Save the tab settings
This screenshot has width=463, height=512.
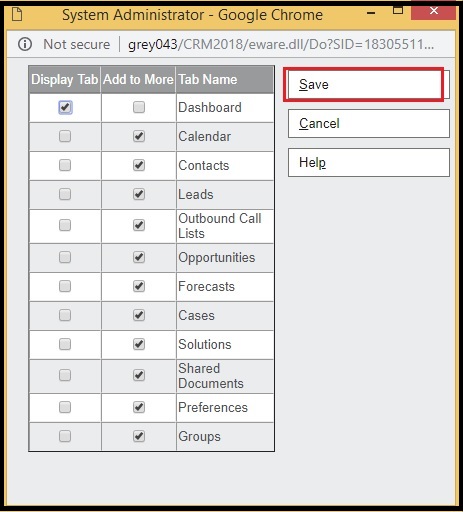pyautogui.click(x=369, y=85)
